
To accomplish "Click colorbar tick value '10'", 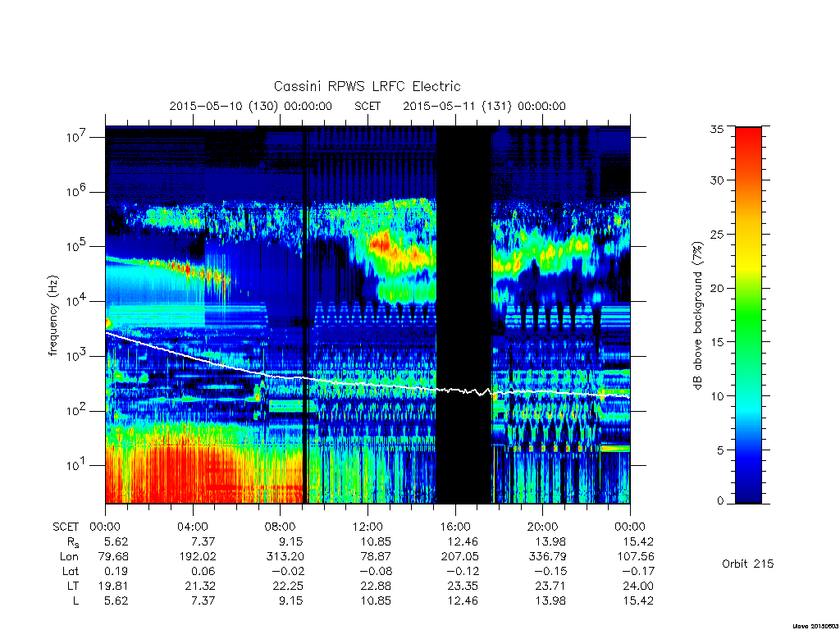I will click(717, 396).
